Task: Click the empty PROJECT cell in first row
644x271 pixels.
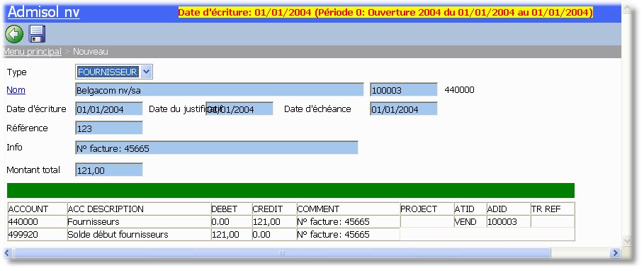Action: pos(426,221)
